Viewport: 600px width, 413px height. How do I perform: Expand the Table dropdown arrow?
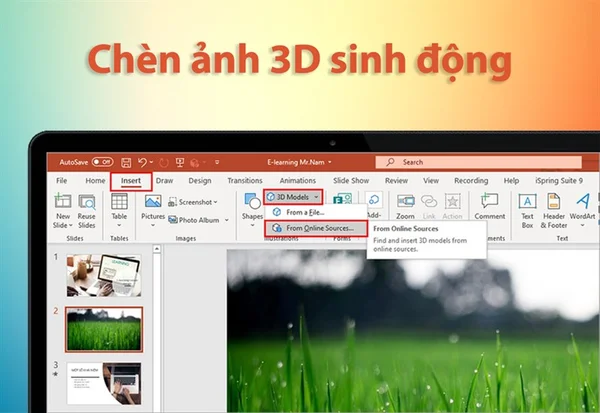tap(119, 225)
